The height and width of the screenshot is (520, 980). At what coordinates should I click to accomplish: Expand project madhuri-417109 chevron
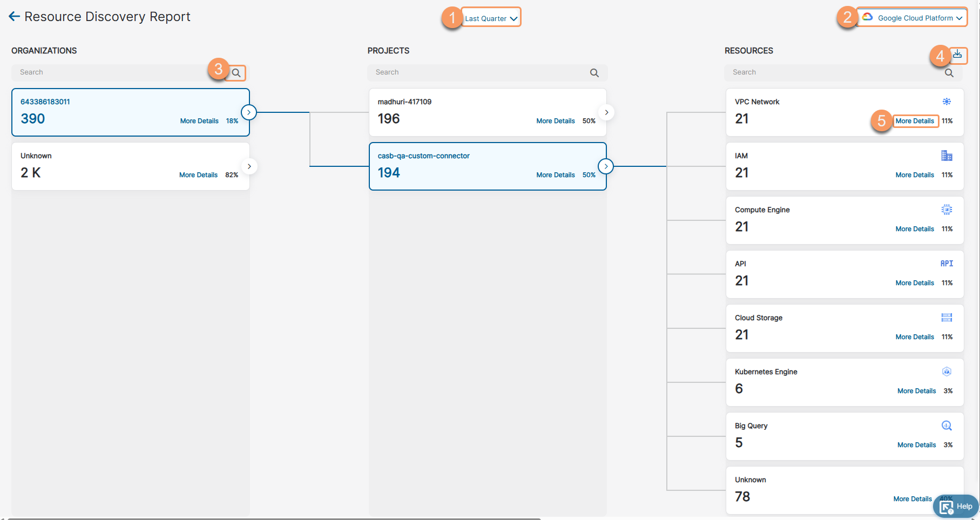coord(606,112)
